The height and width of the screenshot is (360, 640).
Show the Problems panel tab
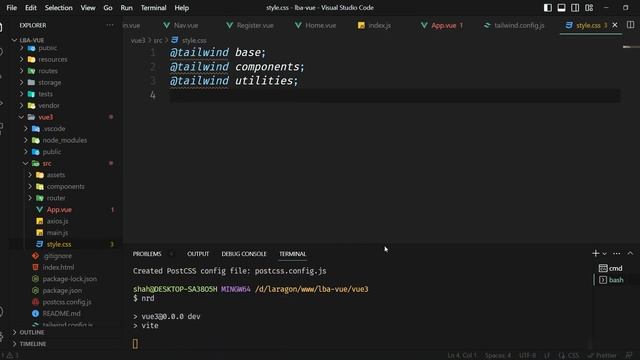click(147, 253)
